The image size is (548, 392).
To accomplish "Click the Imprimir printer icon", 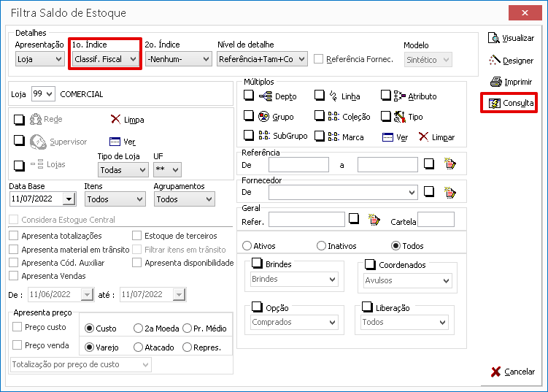I will (x=496, y=82).
